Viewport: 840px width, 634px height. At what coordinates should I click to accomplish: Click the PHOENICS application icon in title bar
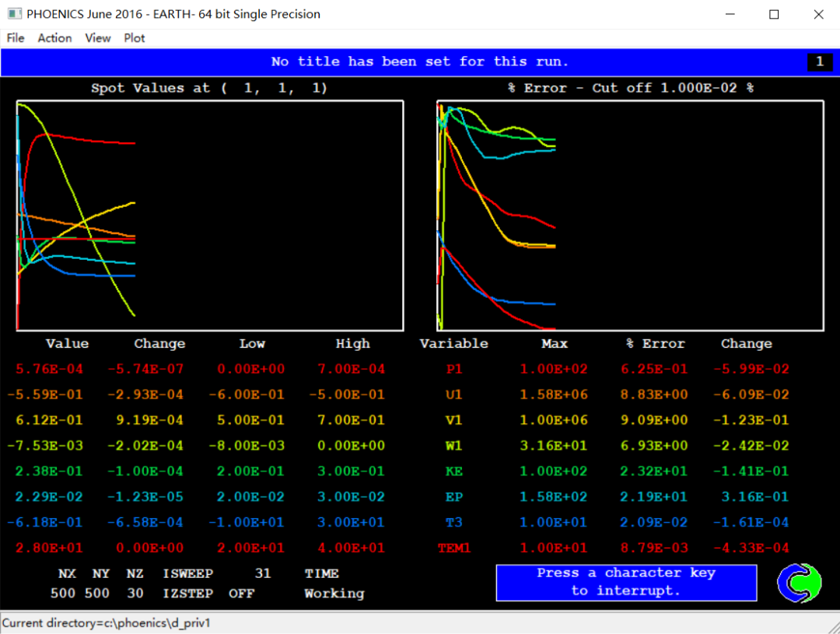(15, 14)
